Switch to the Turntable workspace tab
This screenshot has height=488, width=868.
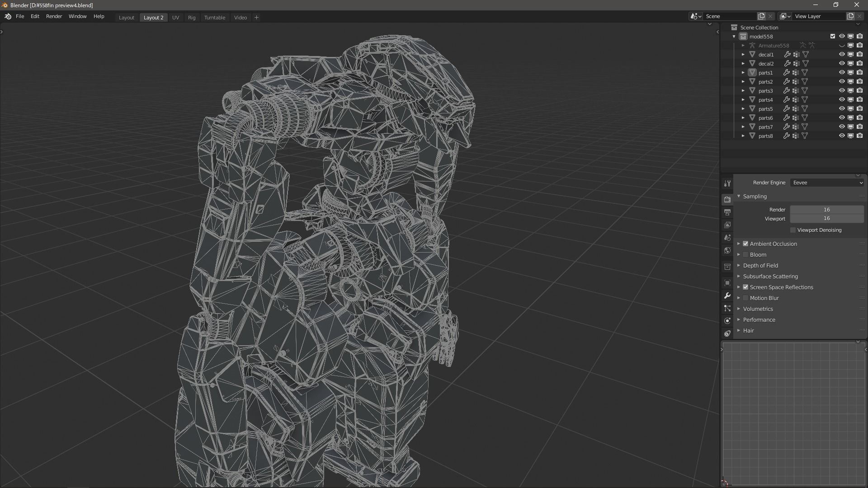[215, 18]
